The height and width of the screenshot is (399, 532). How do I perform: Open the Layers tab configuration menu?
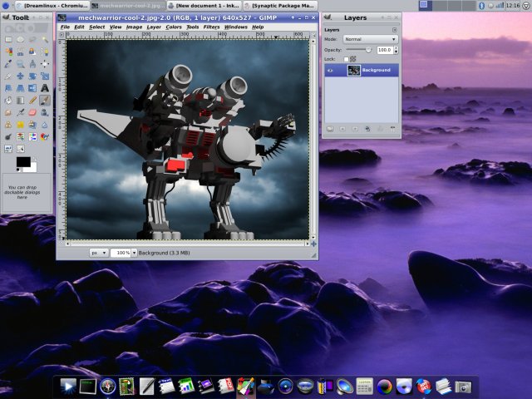click(x=394, y=30)
